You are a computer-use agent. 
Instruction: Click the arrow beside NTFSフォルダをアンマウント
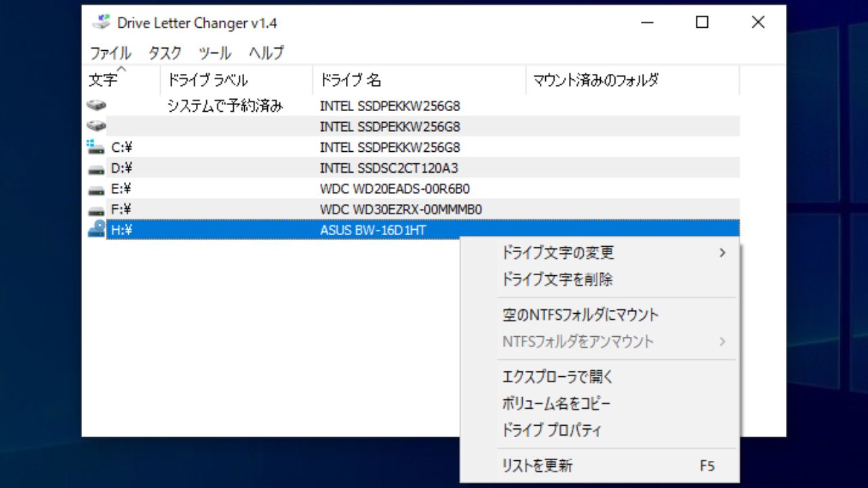tap(722, 342)
